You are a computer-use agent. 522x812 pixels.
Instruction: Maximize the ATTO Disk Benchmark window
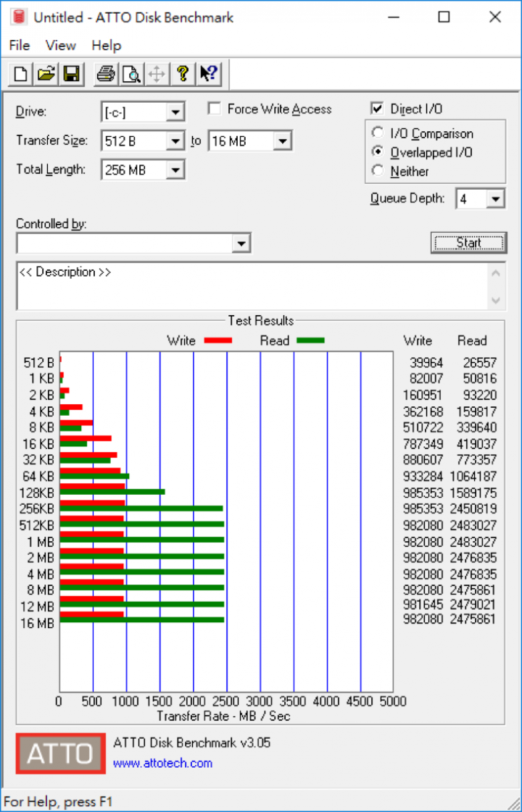click(x=444, y=17)
